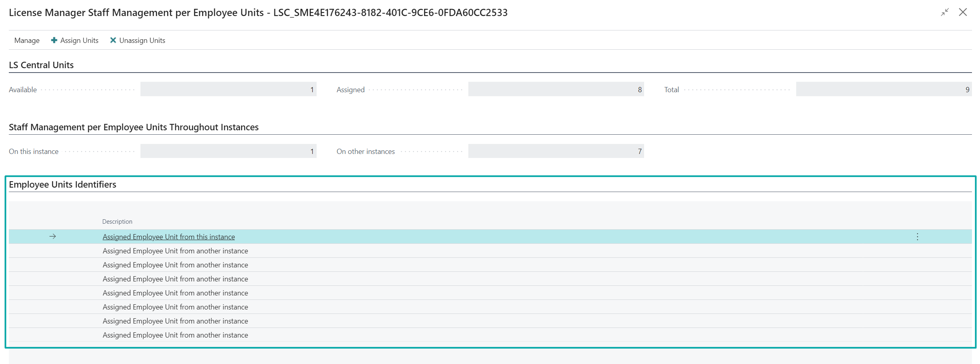Click the 'Total' field label
This screenshot has width=980, height=364.
[x=671, y=90]
